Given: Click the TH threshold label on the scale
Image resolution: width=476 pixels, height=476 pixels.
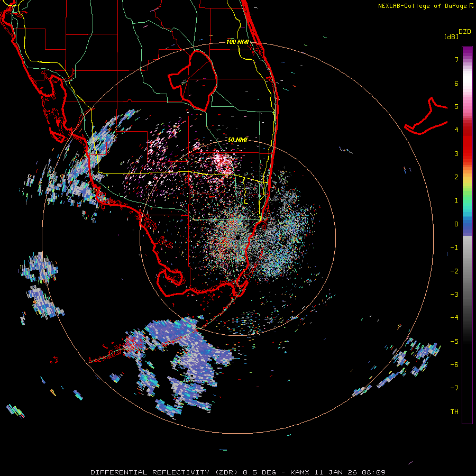Looking at the screenshot, I should [x=454, y=412].
